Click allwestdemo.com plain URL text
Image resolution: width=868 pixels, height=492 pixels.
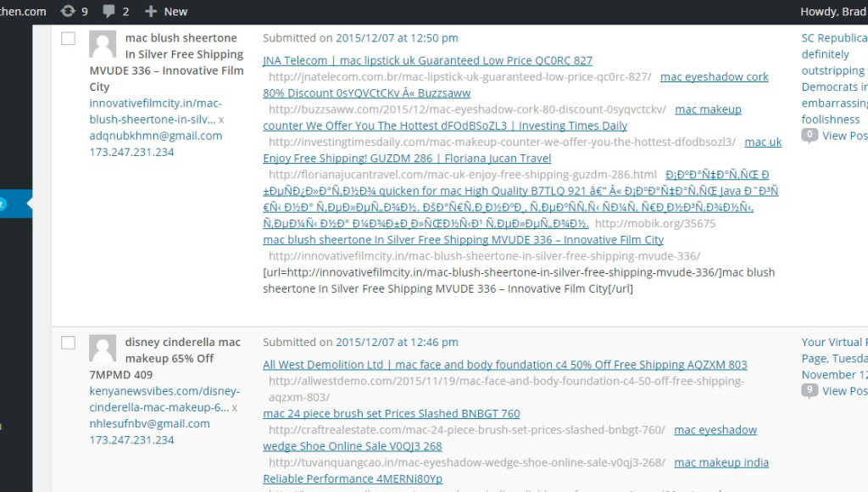coord(506,389)
